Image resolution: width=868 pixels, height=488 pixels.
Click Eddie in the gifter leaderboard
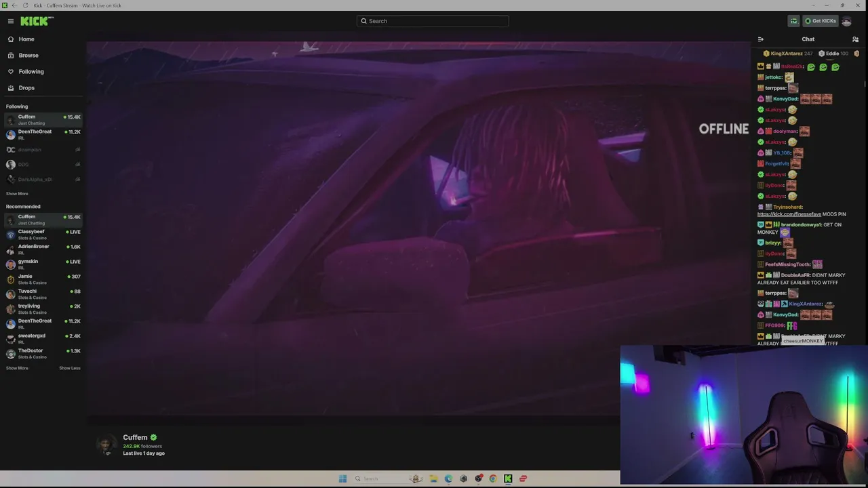tap(833, 54)
